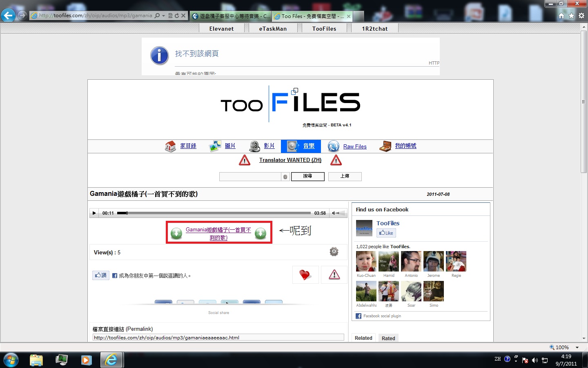Refresh the page using the address bar reload icon
588x368 pixels.
click(x=177, y=16)
